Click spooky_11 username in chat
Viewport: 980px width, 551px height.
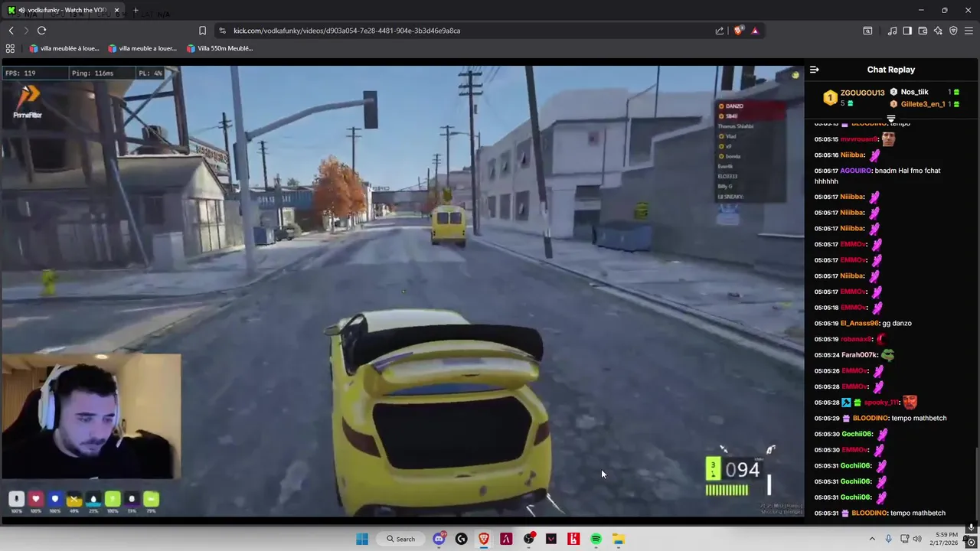tap(880, 403)
